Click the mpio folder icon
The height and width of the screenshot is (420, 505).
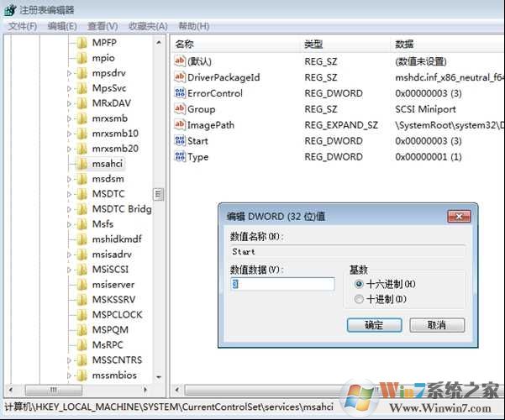pyautogui.click(x=82, y=58)
